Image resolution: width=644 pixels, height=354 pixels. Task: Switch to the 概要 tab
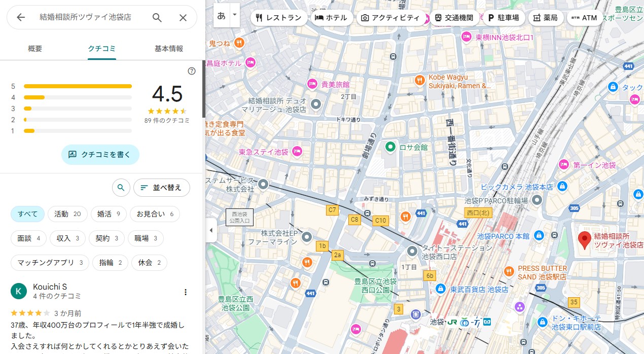pyautogui.click(x=35, y=49)
